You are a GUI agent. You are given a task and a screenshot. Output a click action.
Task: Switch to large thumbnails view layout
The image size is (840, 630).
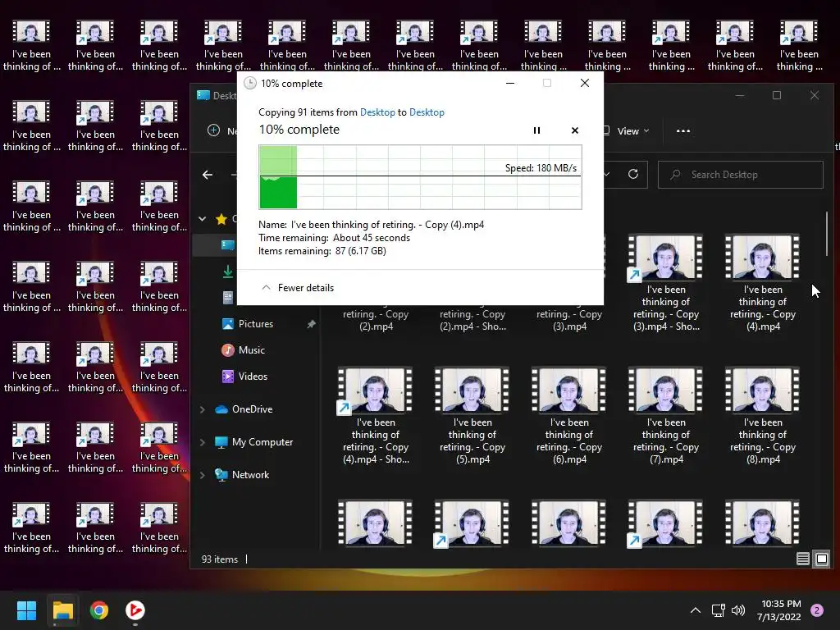coord(822,559)
